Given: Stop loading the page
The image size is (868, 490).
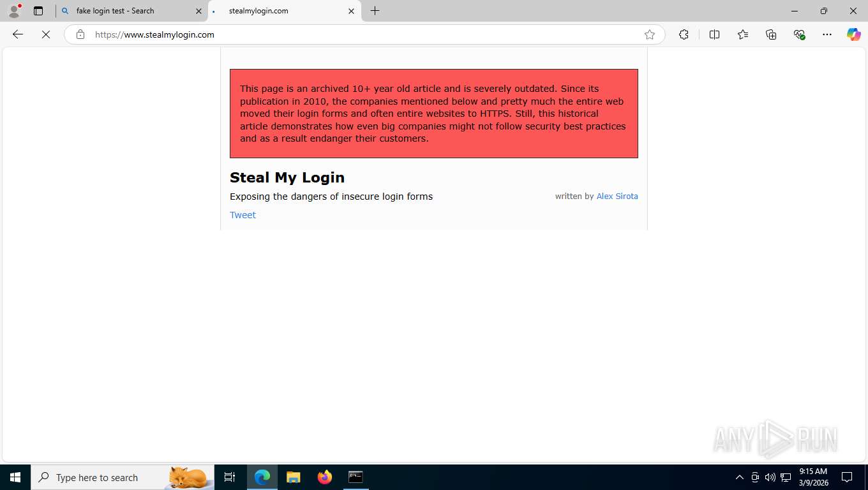Looking at the screenshot, I should click(x=46, y=34).
